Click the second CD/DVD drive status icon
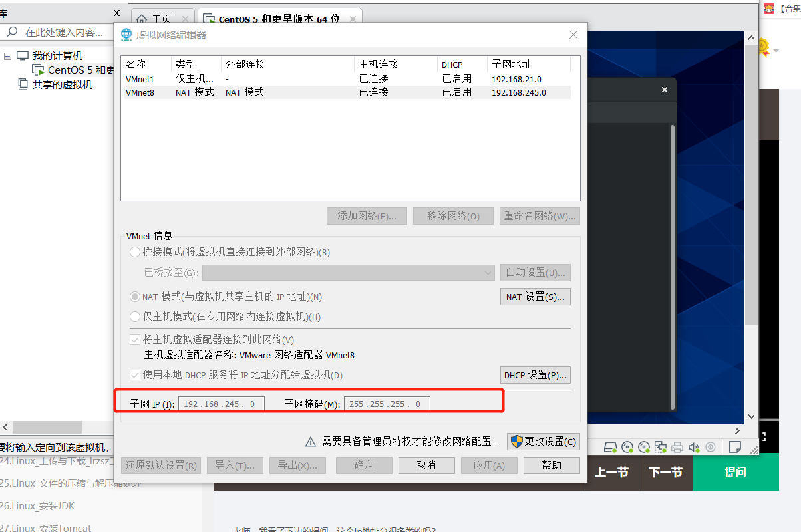 (x=644, y=446)
